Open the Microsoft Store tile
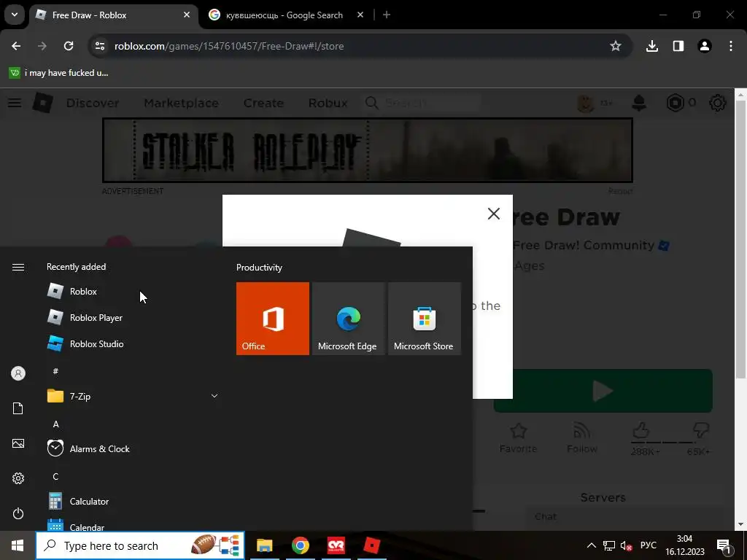747x560 pixels. [x=425, y=319]
